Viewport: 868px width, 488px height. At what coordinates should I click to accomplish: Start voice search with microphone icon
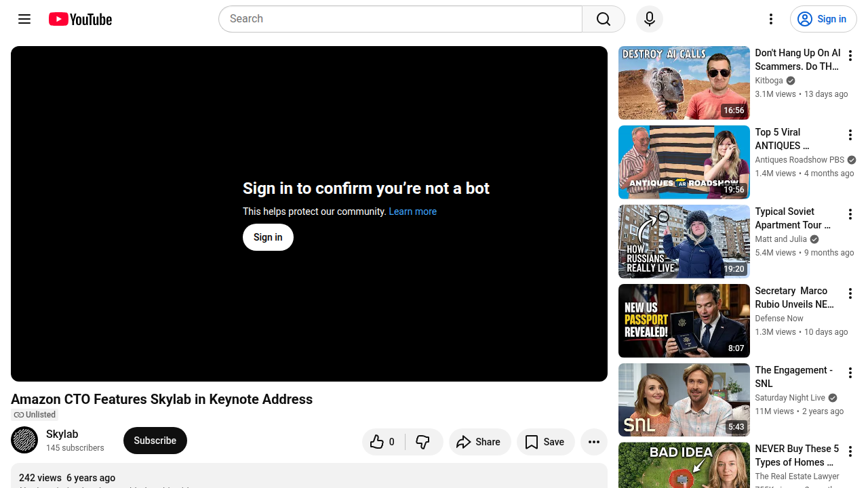(650, 19)
